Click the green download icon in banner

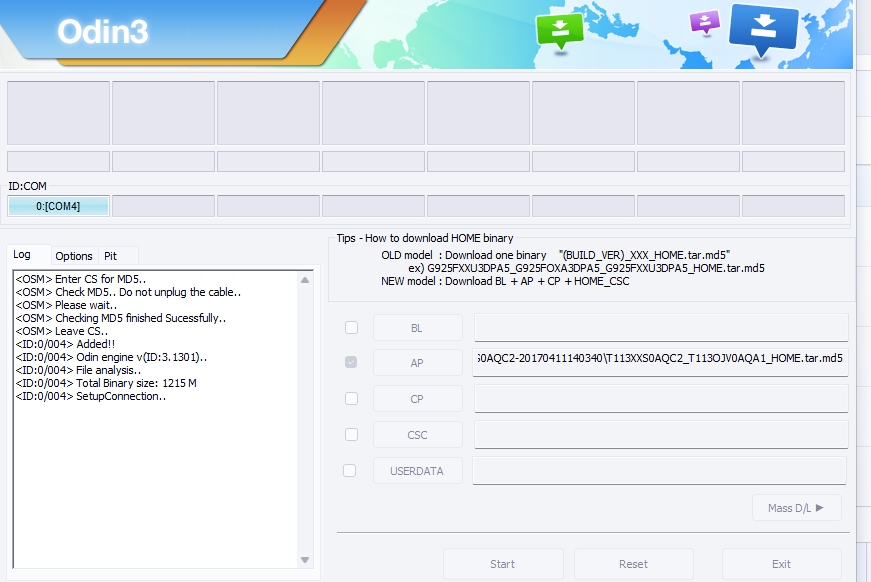tap(560, 31)
